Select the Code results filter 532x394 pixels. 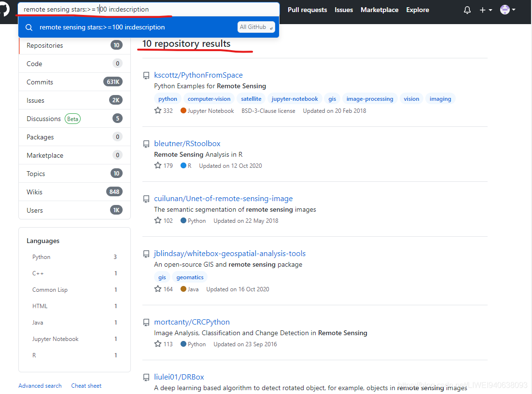click(75, 64)
